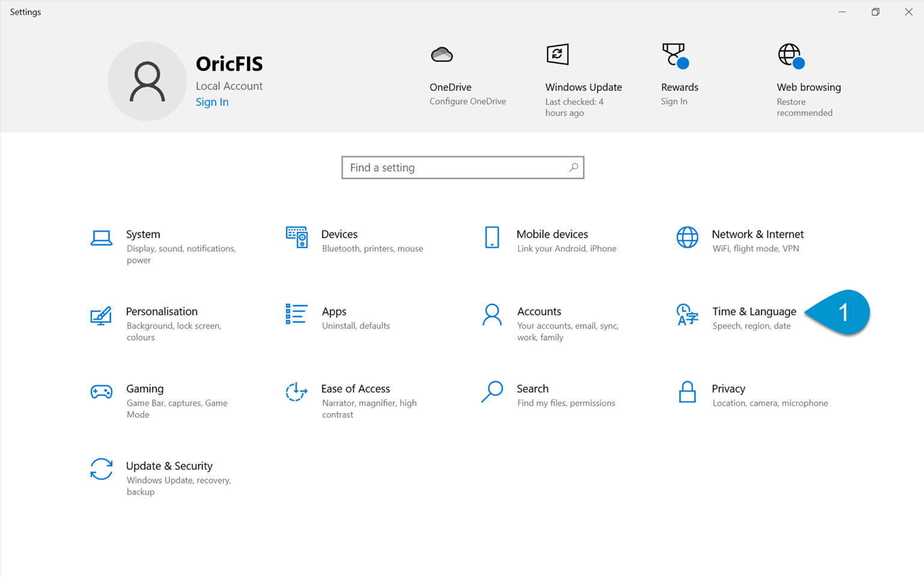Open the Gaming controller icon

click(101, 392)
